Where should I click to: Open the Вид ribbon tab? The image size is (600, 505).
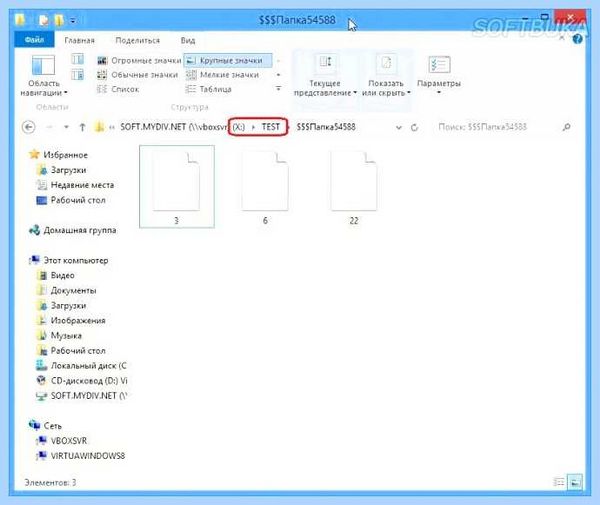[x=188, y=40]
